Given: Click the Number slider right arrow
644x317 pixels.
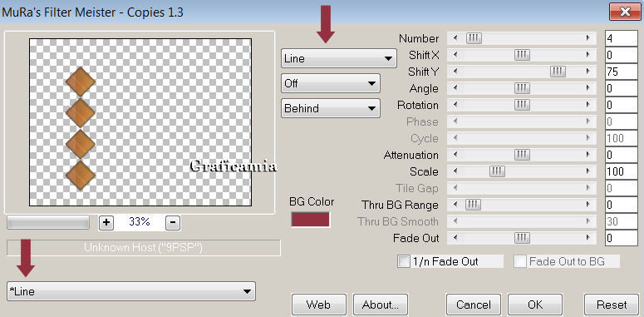Looking at the screenshot, I should tap(588, 38).
